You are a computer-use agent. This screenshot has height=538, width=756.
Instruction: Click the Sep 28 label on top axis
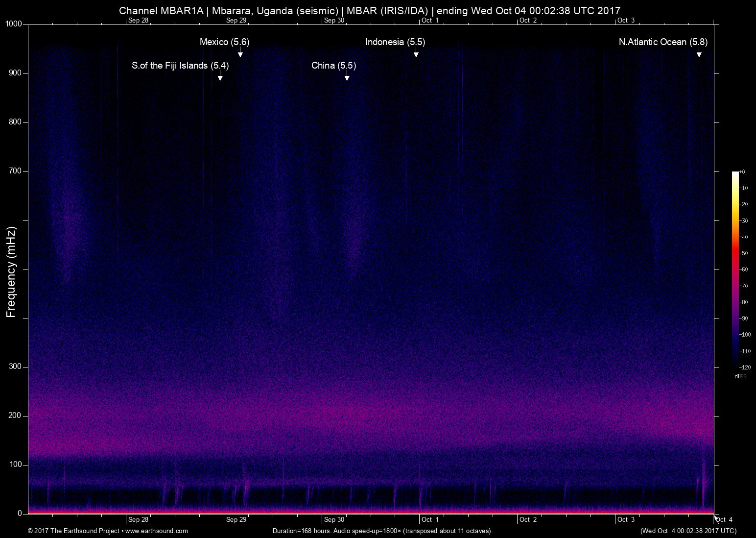138,20
